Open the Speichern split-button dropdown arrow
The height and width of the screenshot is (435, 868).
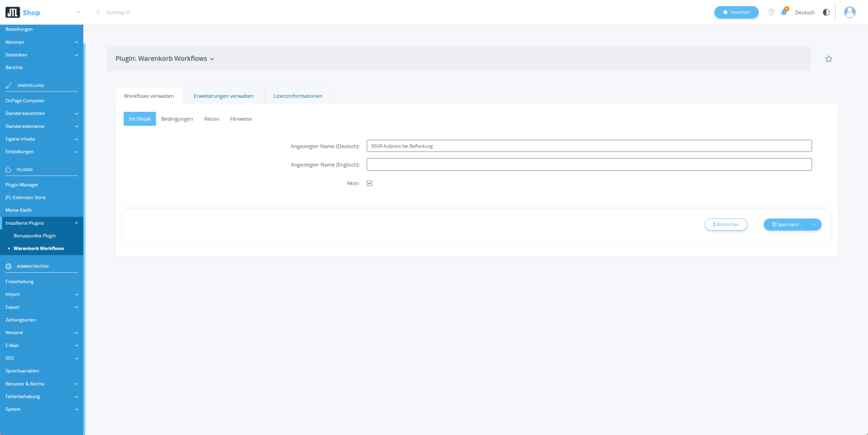click(813, 224)
